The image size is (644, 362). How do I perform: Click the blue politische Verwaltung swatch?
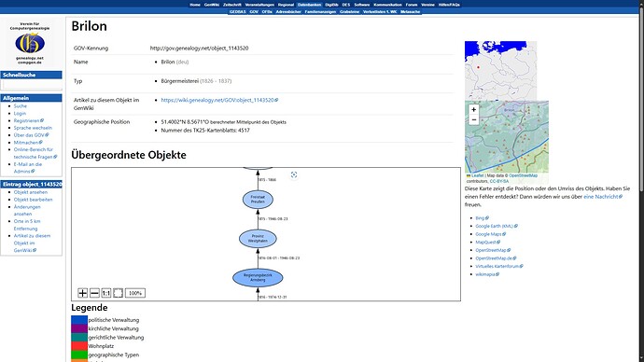click(79, 320)
